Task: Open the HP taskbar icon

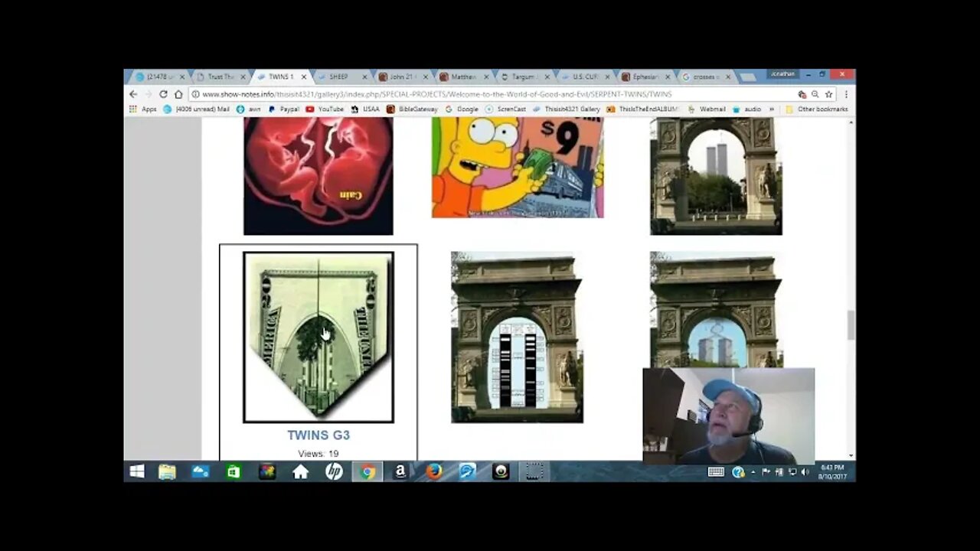Action: 334,471
